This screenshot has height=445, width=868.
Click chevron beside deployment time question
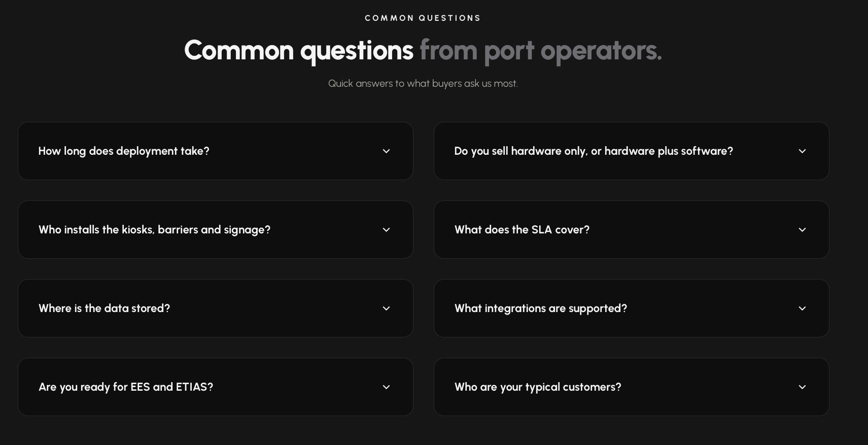[x=386, y=151]
